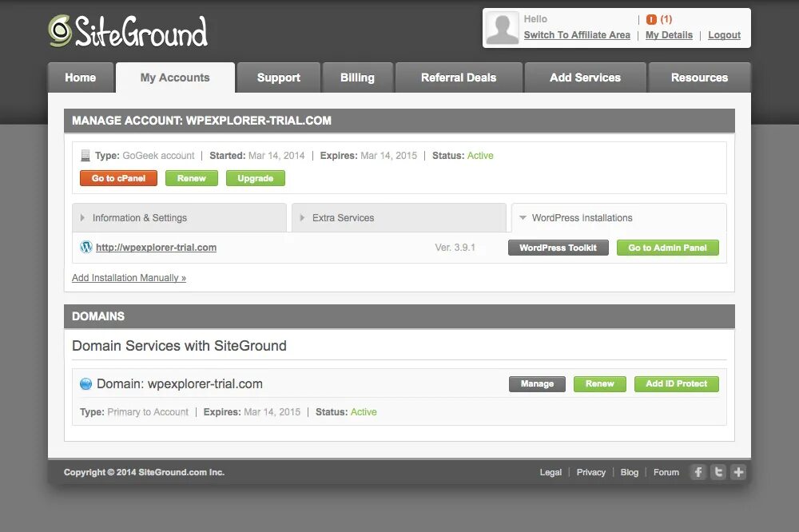Image resolution: width=799 pixels, height=532 pixels.
Task: Click Add ID Protect button
Action: [677, 383]
